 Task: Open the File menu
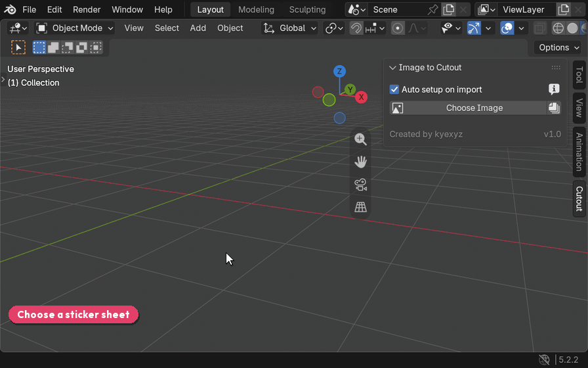30,9
